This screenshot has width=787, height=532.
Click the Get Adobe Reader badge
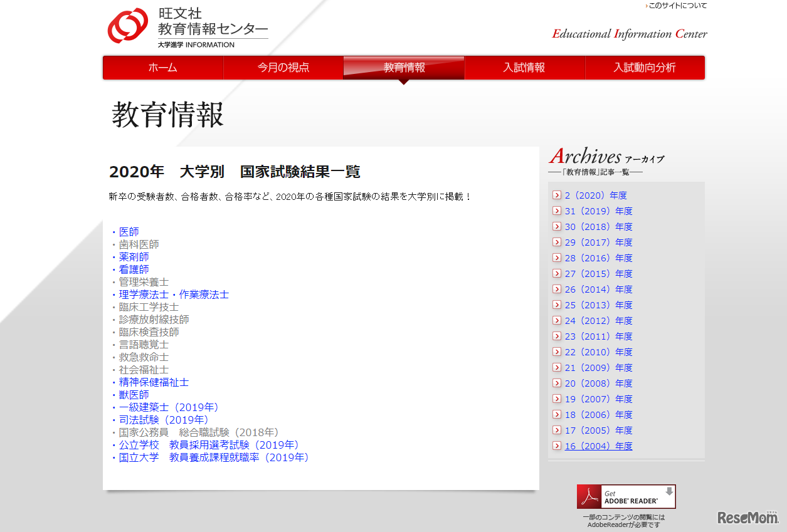coord(626,496)
